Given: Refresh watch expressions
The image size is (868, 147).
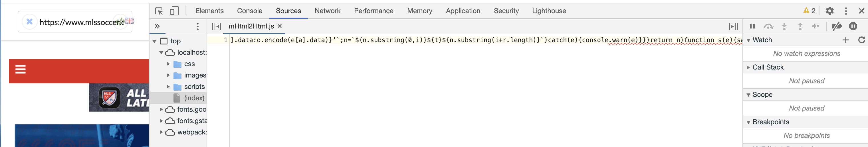Looking at the screenshot, I should pos(861,40).
